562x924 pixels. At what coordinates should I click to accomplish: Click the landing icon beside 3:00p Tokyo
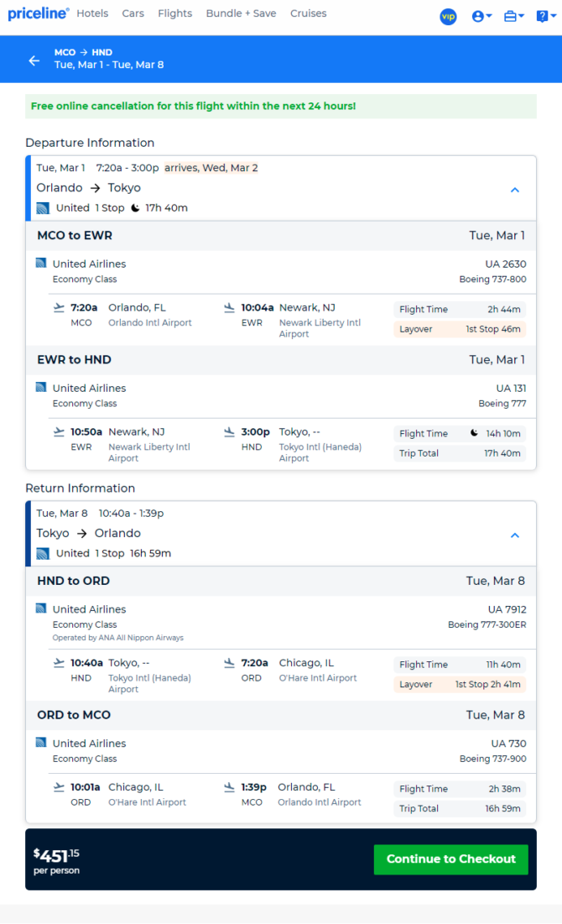click(229, 432)
